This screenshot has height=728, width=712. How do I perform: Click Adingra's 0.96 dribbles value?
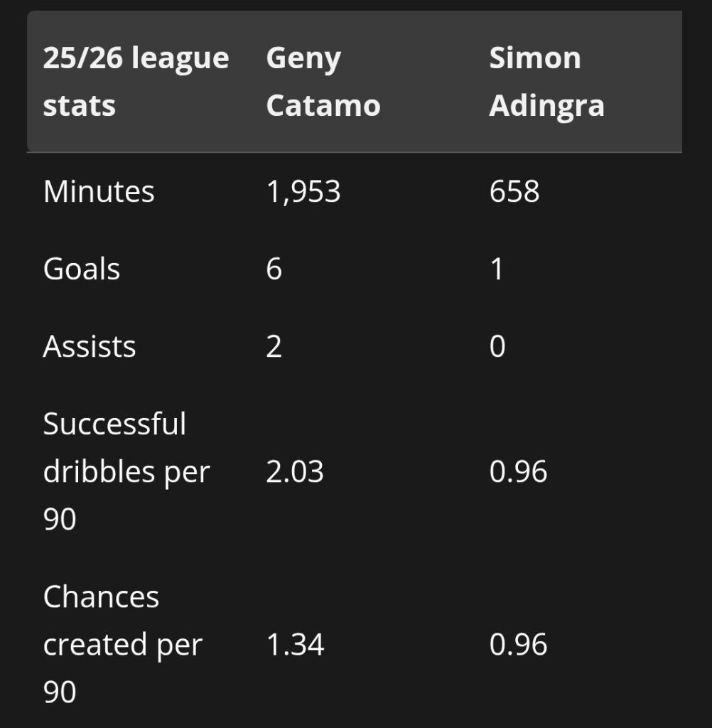tap(518, 472)
